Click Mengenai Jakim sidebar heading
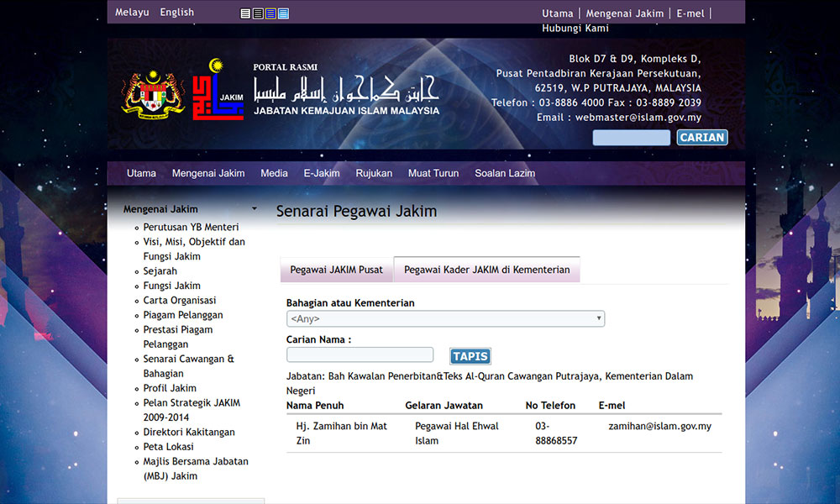 pos(160,209)
